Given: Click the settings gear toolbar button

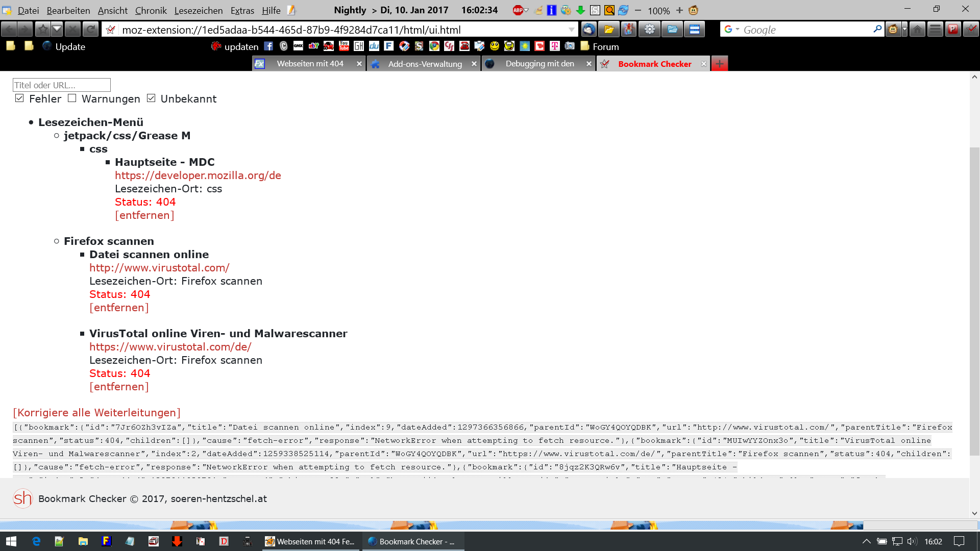Looking at the screenshot, I should click(649, 30).
